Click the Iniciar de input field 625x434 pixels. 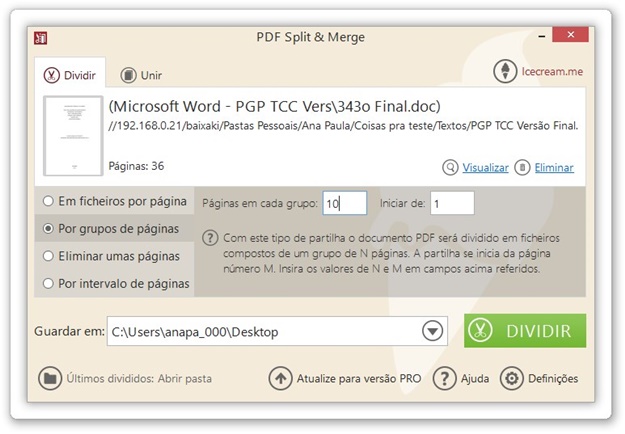click(452, 203)
